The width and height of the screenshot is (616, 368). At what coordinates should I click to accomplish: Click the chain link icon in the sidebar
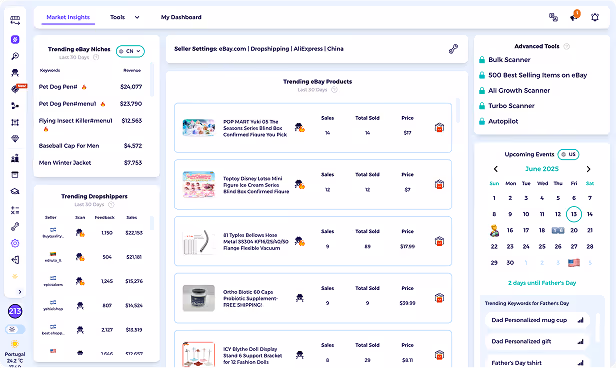click(15, 227)
